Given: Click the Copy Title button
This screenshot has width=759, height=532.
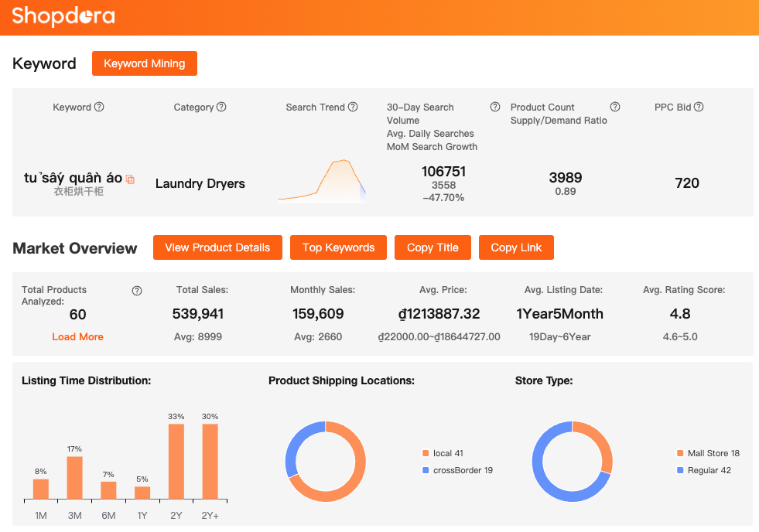Looking at the screenshot, I should 432,247.
